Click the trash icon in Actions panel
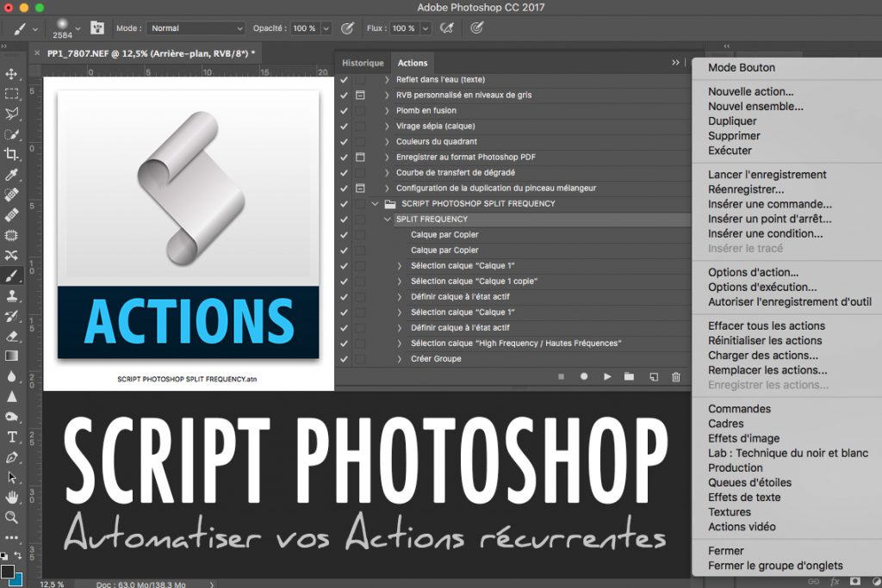Image resolution: width=882 pixels, height=588 pixels. click(x=676, y=376)
